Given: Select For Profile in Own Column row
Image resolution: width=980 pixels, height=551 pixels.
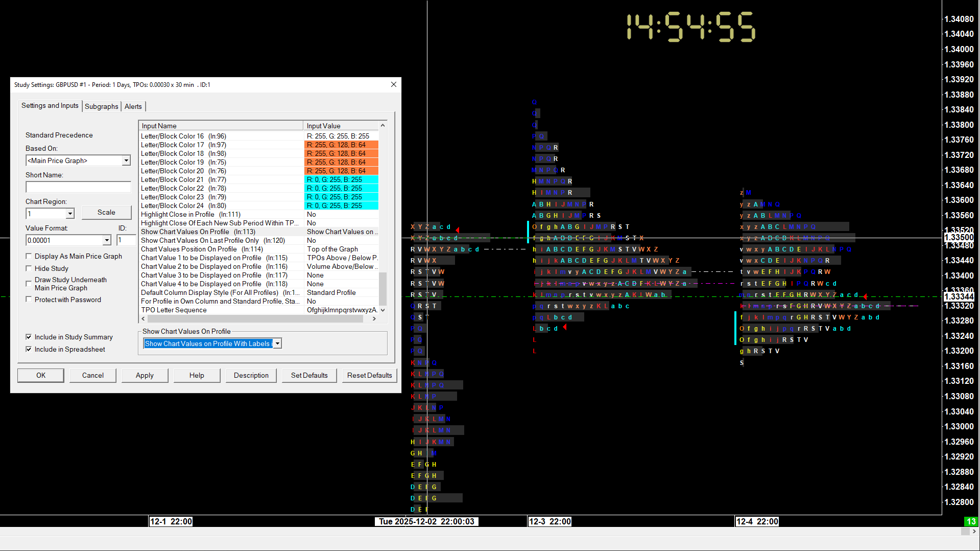Looking at the screenshot, I should (x=258, y=301).
